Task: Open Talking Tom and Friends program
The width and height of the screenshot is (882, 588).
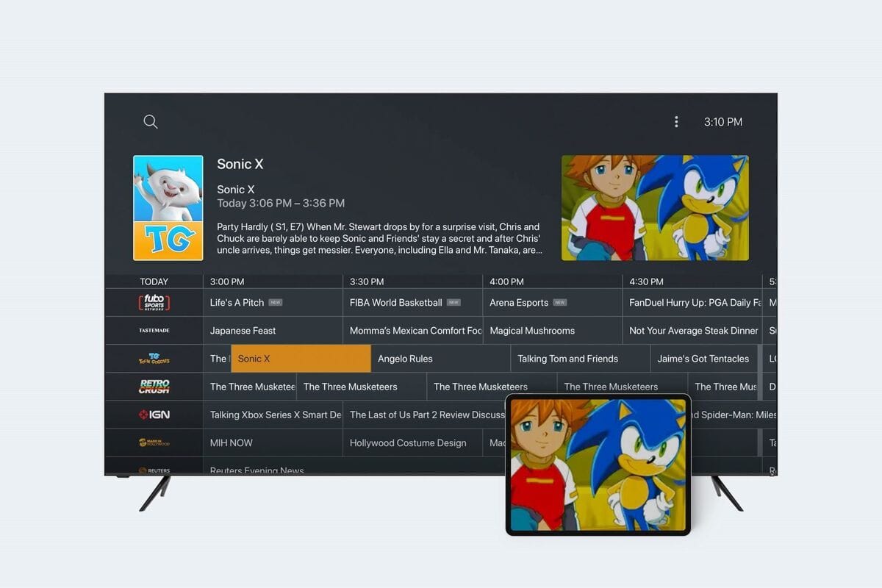Action: (570, 358)
